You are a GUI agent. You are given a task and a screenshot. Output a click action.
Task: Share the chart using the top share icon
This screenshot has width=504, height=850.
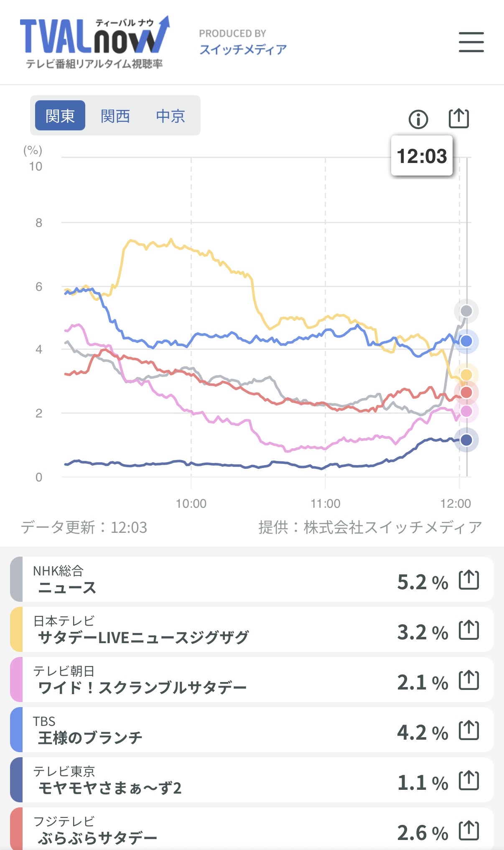pos(458,119)
